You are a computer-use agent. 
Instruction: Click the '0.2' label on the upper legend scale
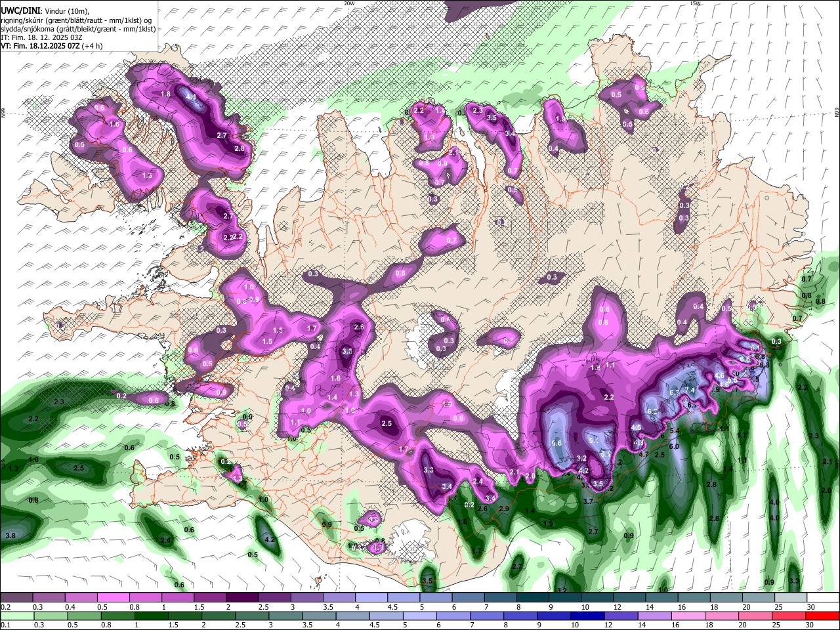[5, 608]
